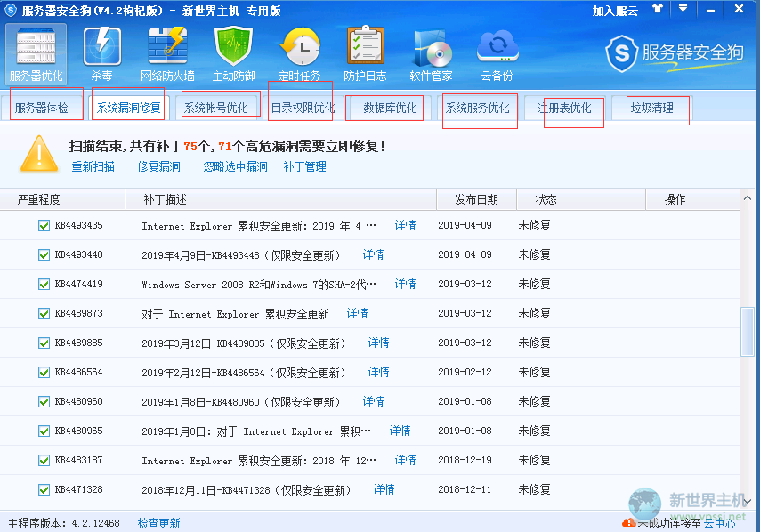
Task: Click the vertical scrollbar thumb of patch list
Action: click(747, 332)
